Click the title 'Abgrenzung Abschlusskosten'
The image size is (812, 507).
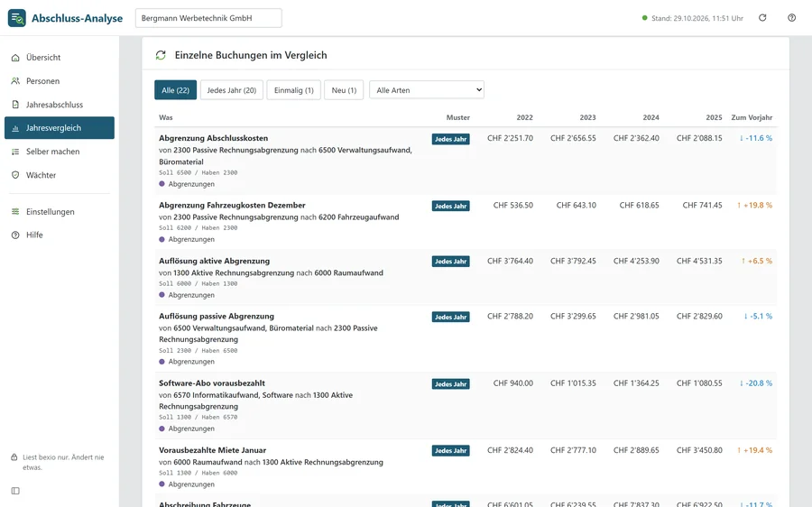pyautogui.click(x=213, y=138)
